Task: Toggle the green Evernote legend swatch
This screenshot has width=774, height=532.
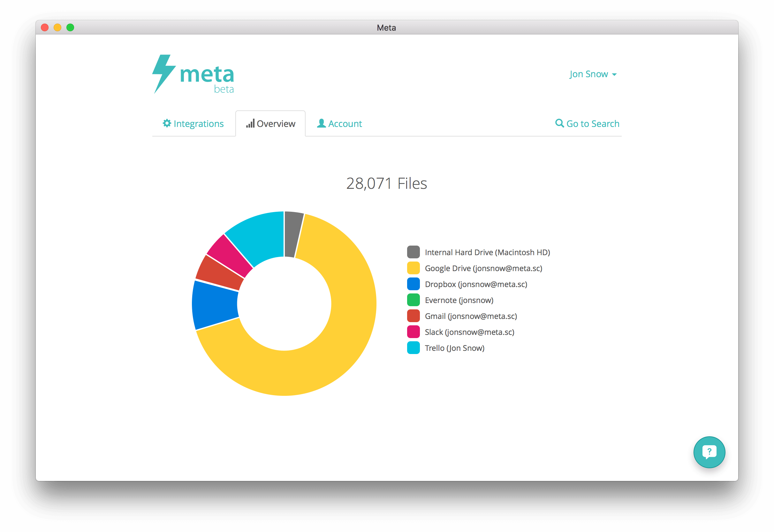Action: tap(414, 300)
